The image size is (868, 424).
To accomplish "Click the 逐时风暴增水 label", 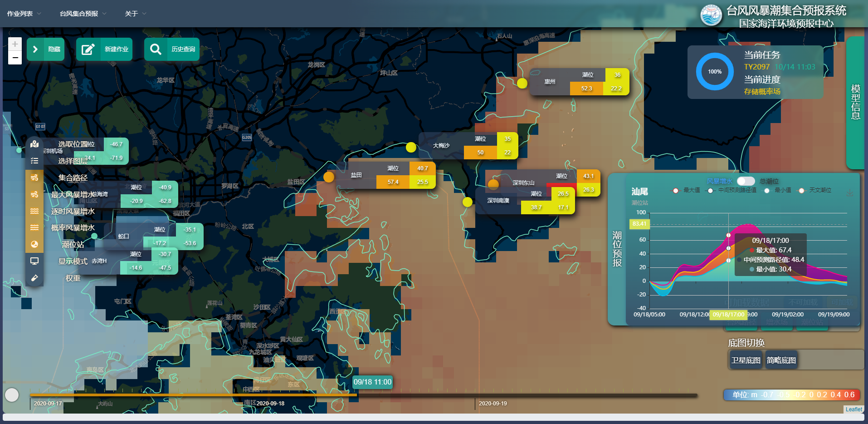I will tap(73, 211).
